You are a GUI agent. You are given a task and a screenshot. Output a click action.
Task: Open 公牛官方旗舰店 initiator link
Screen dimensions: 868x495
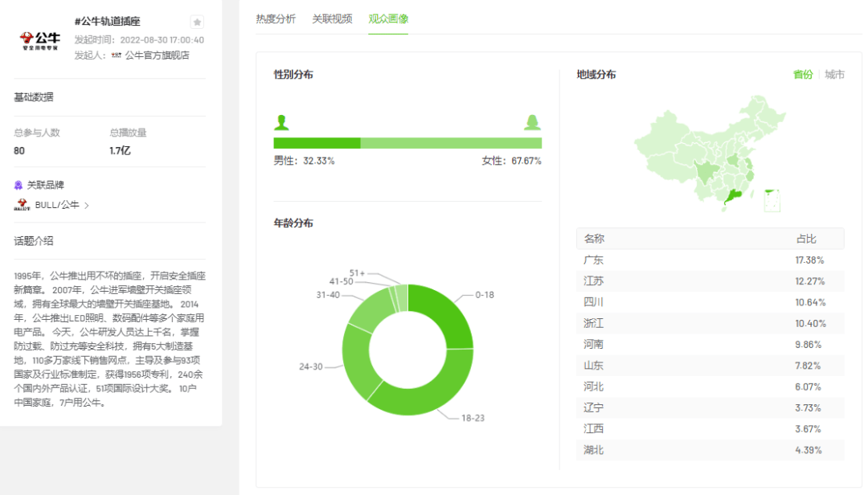[158, 55]
